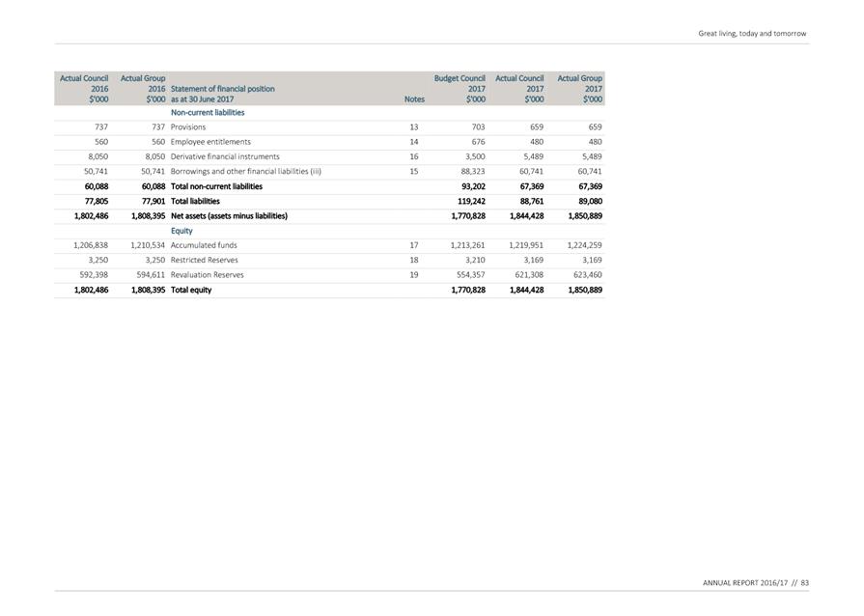864x616 pixels.
Task: Select the "Budget Council 2017" column header
Action: click(460, 89)
